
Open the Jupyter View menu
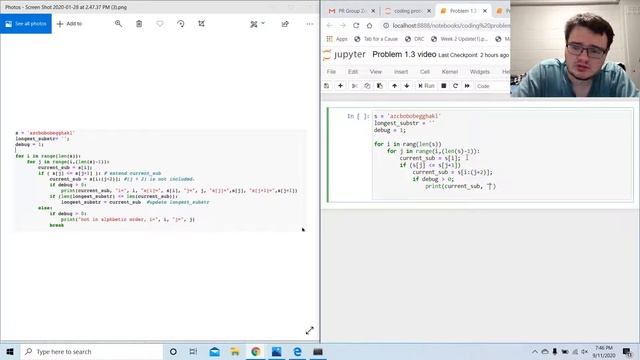click(x=376, y=72)
